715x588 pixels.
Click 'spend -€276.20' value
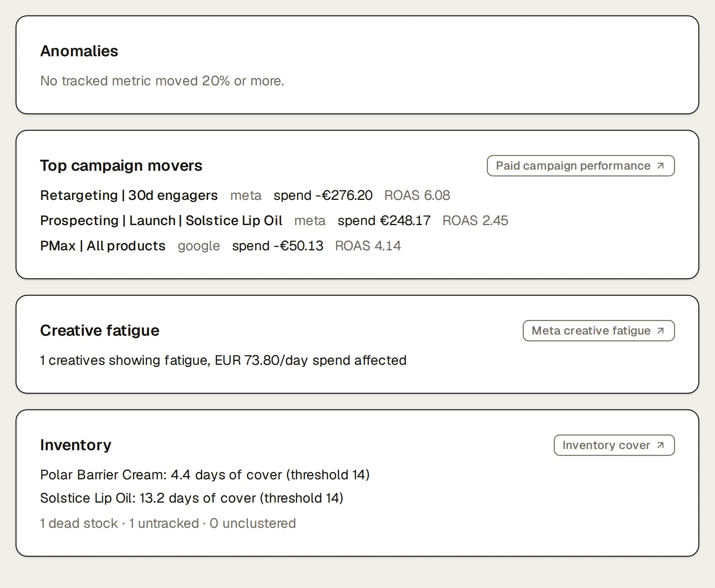[323, 195]
